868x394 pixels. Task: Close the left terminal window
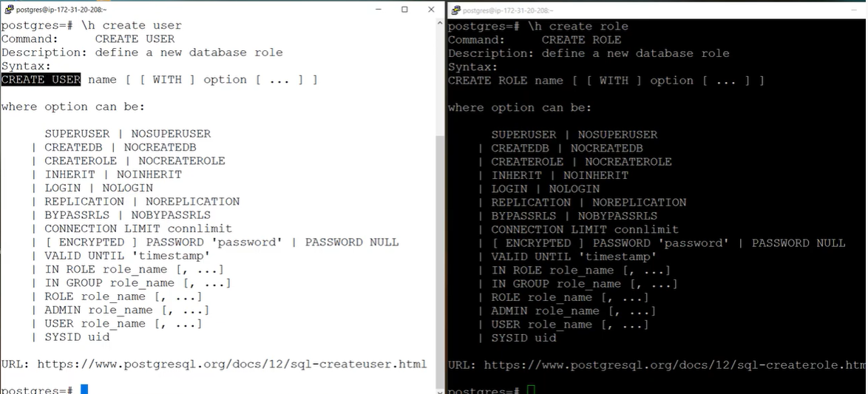tap(431, 10)
